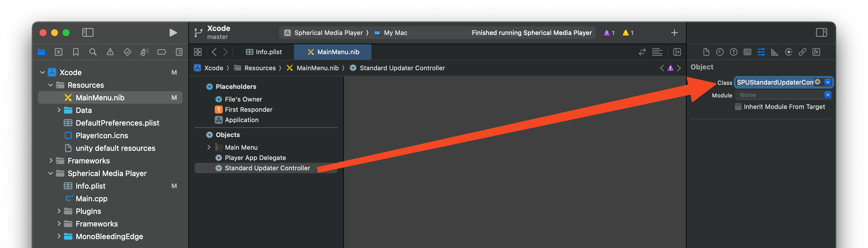Click the Run (play) button
Viewport: 868px width, 248px height.
point(173,33)
